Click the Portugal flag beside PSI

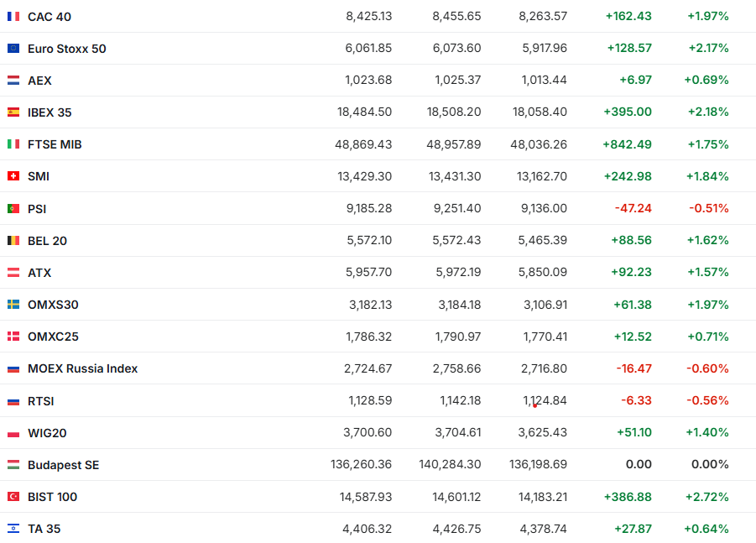tap(13, 208)
